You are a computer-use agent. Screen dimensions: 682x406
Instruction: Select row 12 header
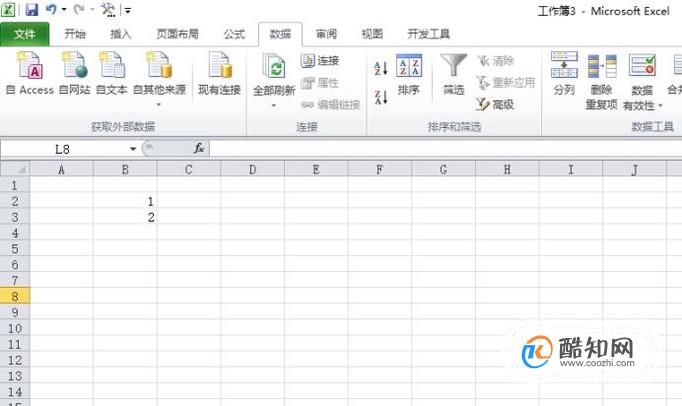coord(15,360)
